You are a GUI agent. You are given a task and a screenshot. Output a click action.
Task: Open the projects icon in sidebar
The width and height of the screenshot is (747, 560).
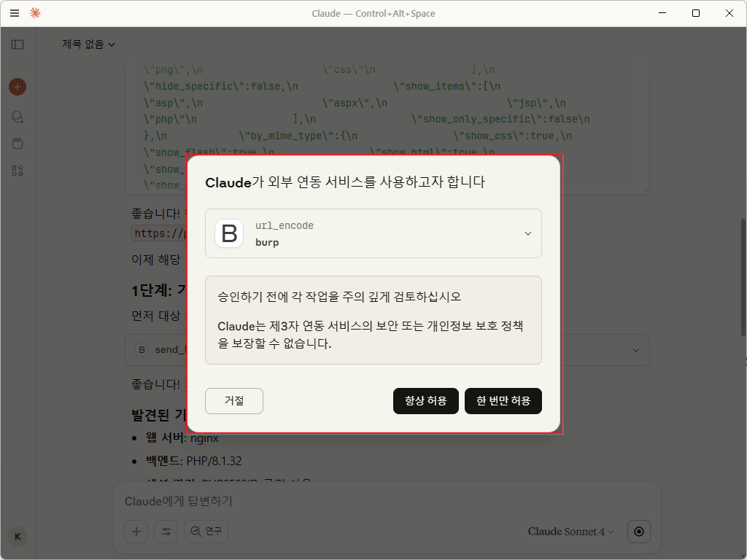[x=18, y=144]
